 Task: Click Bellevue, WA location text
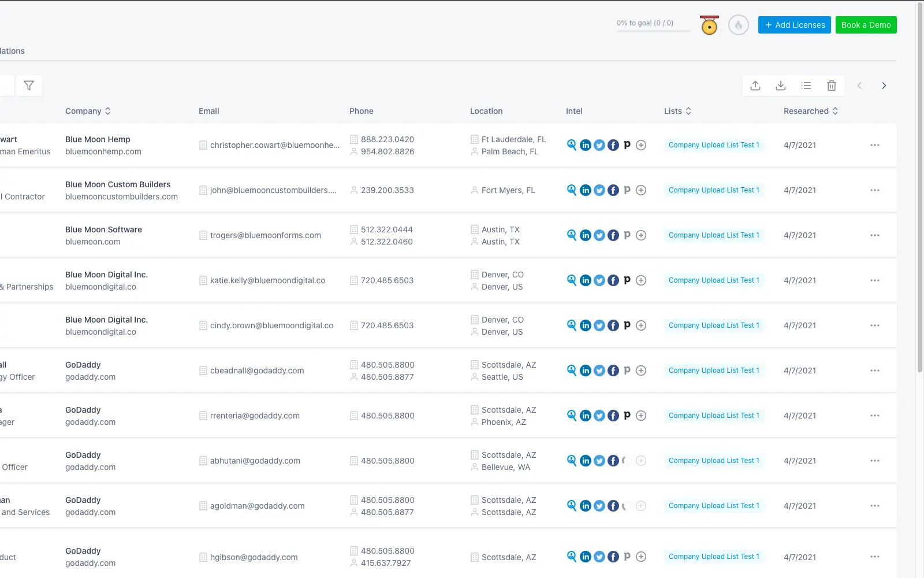506,467
